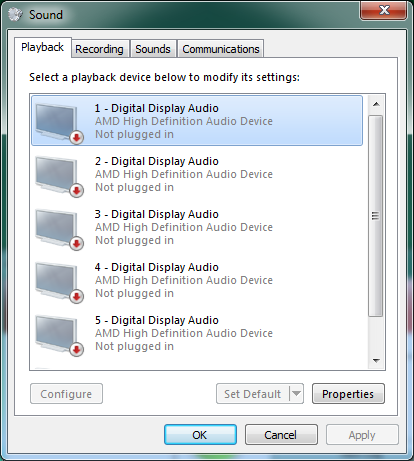Viewport: 414px width, 461px height.
Task: Switch to the Recording tab
Action: click(99, 49)
